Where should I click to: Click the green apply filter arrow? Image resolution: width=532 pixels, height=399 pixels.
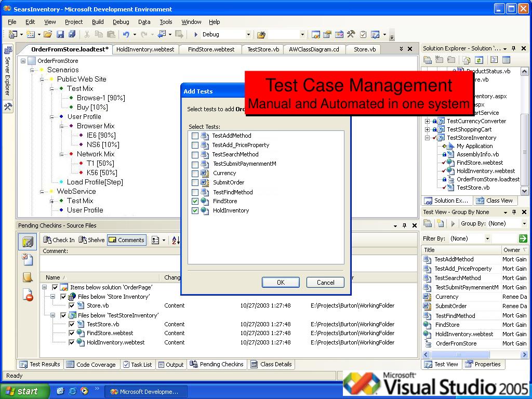click(x=523, y=238)
